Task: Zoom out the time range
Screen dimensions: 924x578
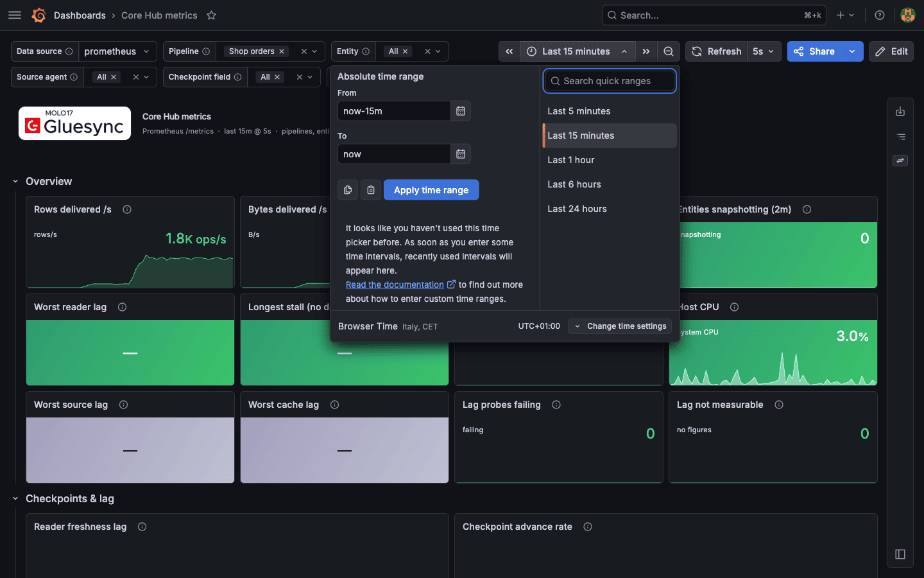Action: (x=669, y=51)
